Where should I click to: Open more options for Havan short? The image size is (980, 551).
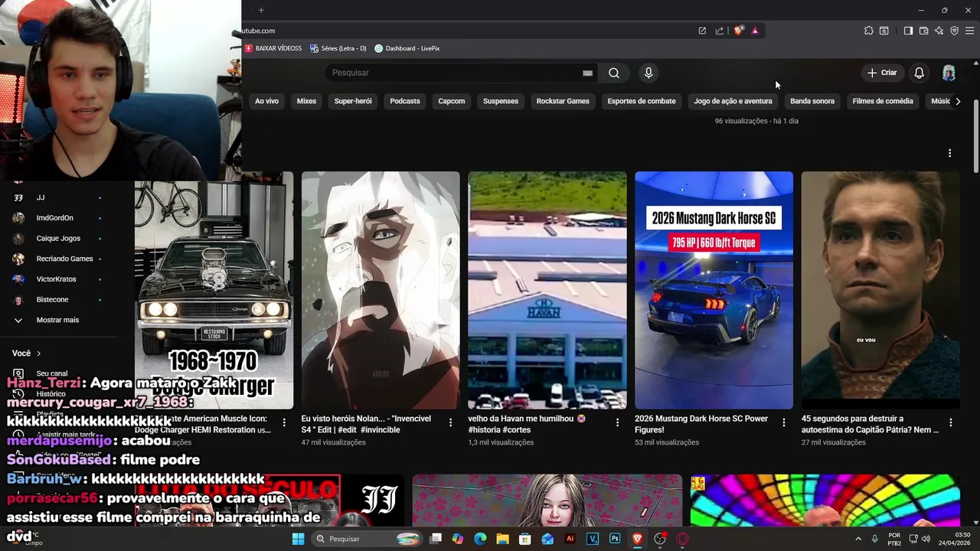click(617, 422)
